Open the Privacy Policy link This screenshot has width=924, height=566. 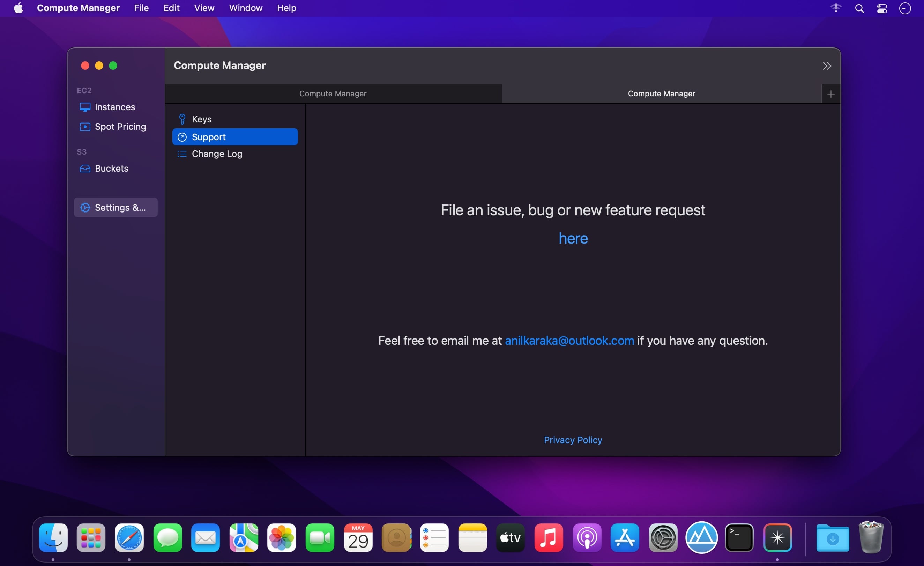coord(573,440)
